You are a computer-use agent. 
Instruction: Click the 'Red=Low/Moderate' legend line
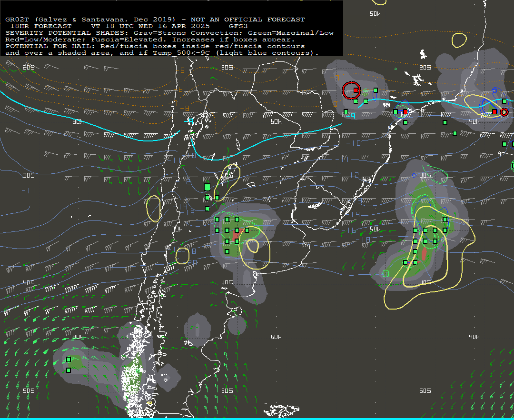click(x=150, y=40)
